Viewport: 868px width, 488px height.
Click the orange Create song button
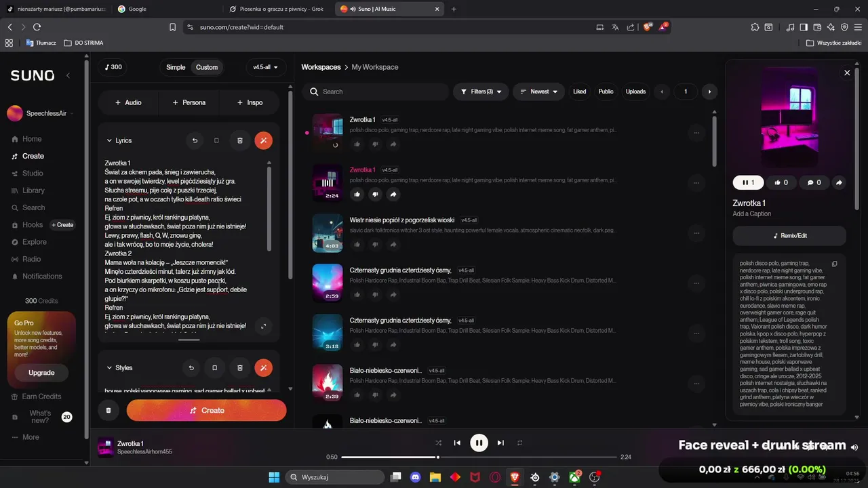point(207,410)
